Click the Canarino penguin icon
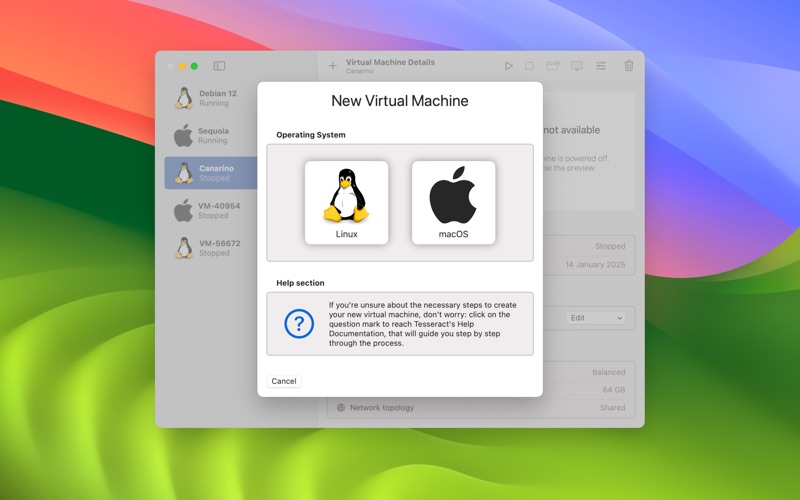This screenshot has height=500, width=800. click(184, 173)
